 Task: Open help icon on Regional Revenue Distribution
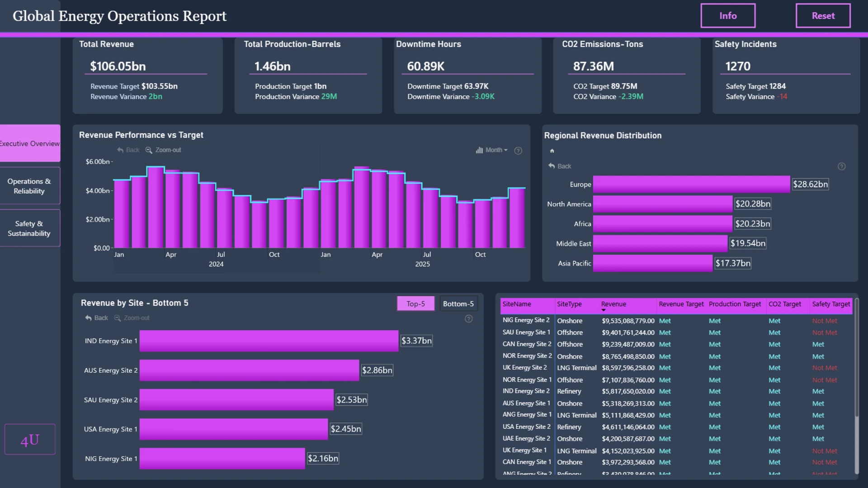pyautogui.click(x=841, y=166)
